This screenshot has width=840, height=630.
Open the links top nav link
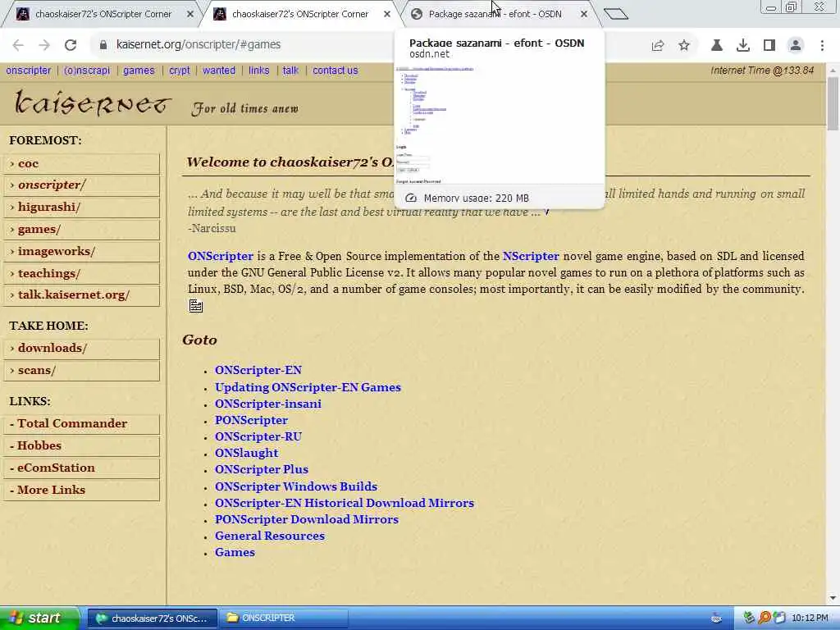(x=258, y=71)
